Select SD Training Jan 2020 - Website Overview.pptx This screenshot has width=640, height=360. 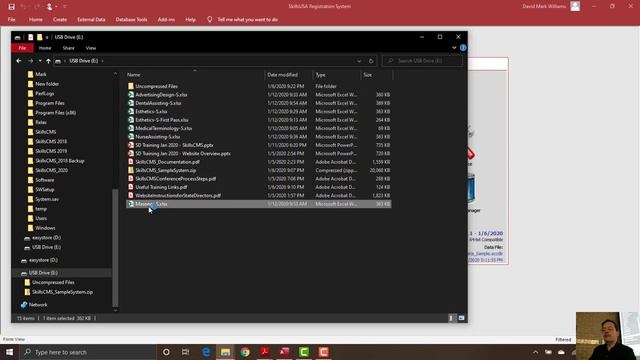point(182,153)
